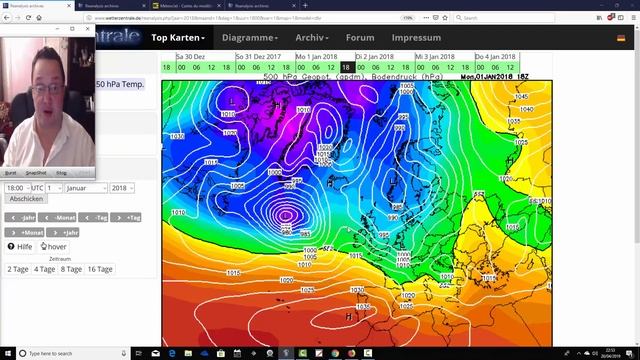Select 8 Tage time range
The height and width of the screenshot is (360, 640).
[x=71, y=269]
